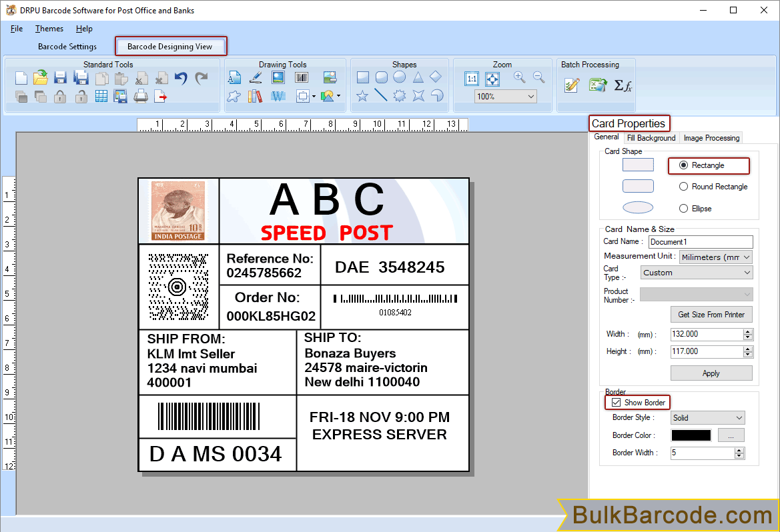Click the Redo arrow icon
Viewport: 780px width, 532px height.
[201, 78]
